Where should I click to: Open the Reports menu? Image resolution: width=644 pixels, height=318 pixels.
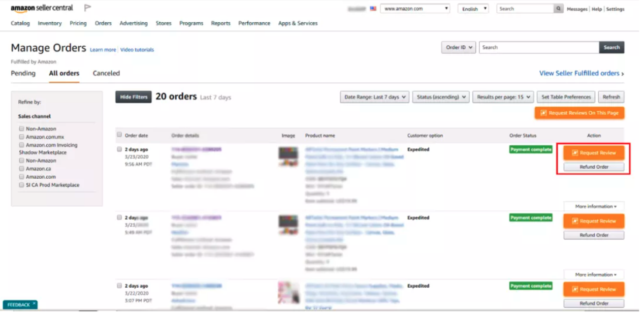coord(220,23)
